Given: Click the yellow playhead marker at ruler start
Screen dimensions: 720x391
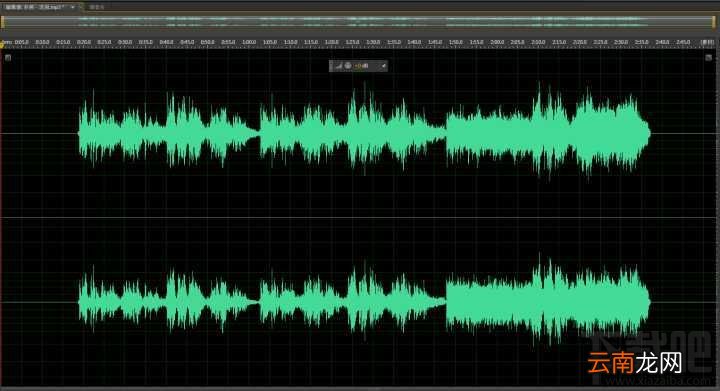Looking at the screenshot, I should pyautogui.click(x=2, y=44).
